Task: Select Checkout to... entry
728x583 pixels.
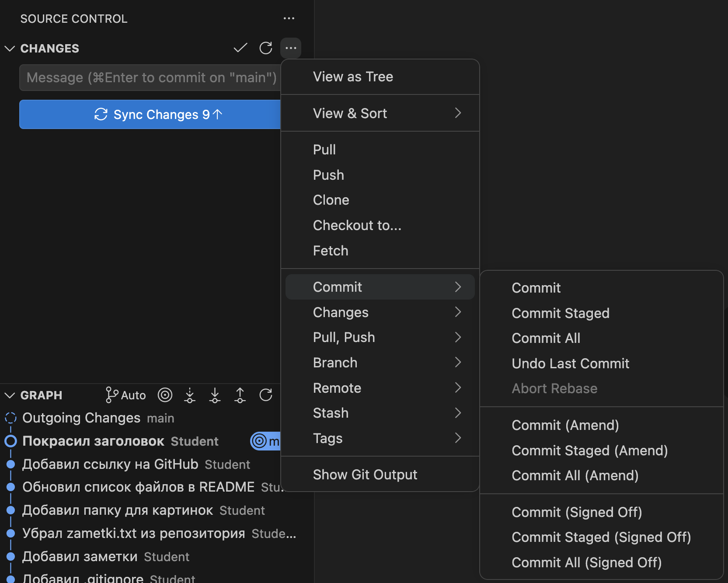Action: (380, 225)
